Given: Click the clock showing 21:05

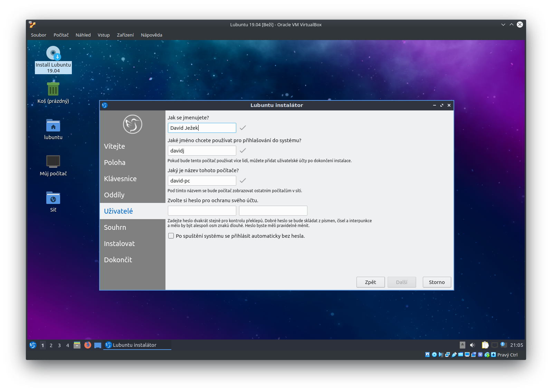Looking at the screenshot, I should 516,345.
